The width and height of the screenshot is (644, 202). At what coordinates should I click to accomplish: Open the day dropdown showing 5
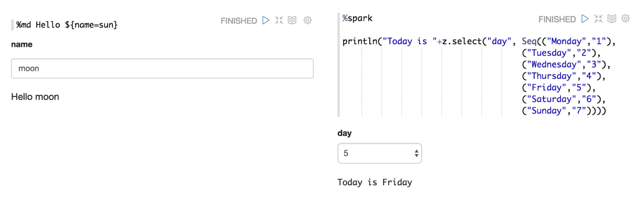pyautogui.click(x=375, y=153)
